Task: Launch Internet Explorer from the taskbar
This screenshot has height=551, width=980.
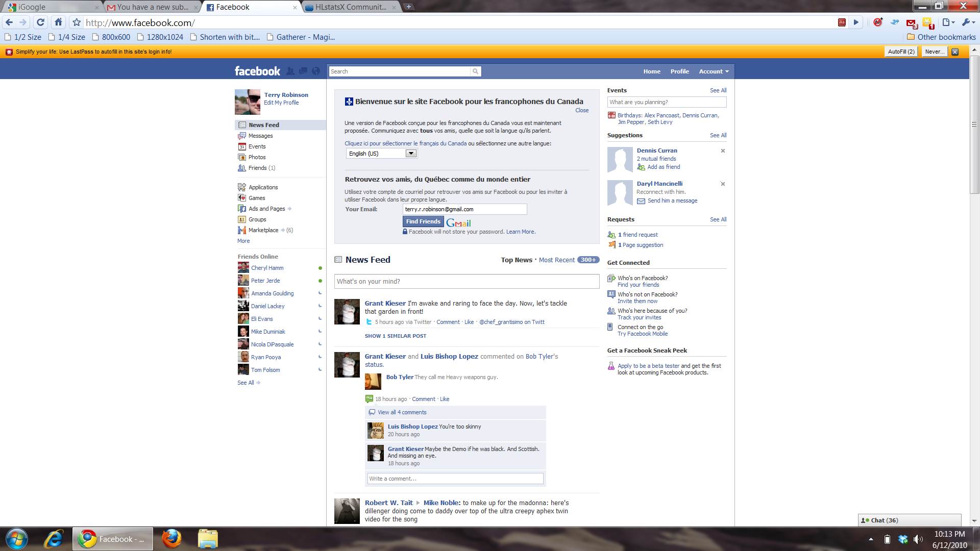Action: point(53,539)
